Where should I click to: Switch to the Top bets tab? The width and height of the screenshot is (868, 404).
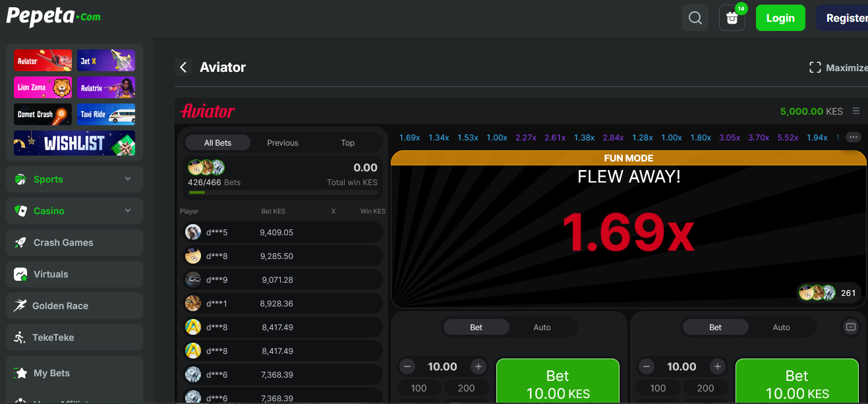(347, 143)
